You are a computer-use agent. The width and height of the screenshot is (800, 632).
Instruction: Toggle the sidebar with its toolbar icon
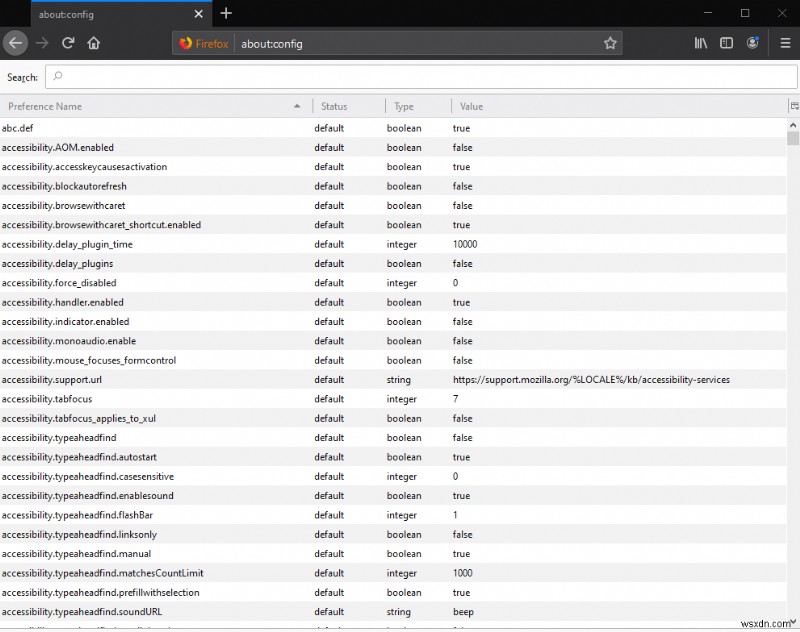coord(727,43)
